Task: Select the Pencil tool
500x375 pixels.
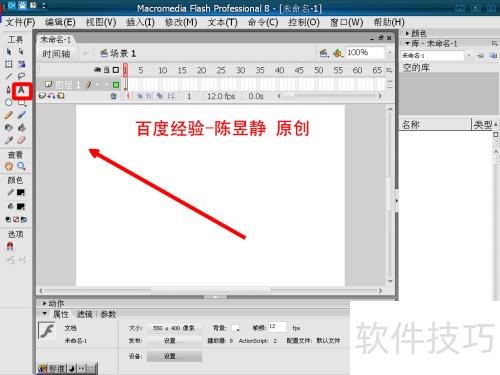Action: pos(9,115)
